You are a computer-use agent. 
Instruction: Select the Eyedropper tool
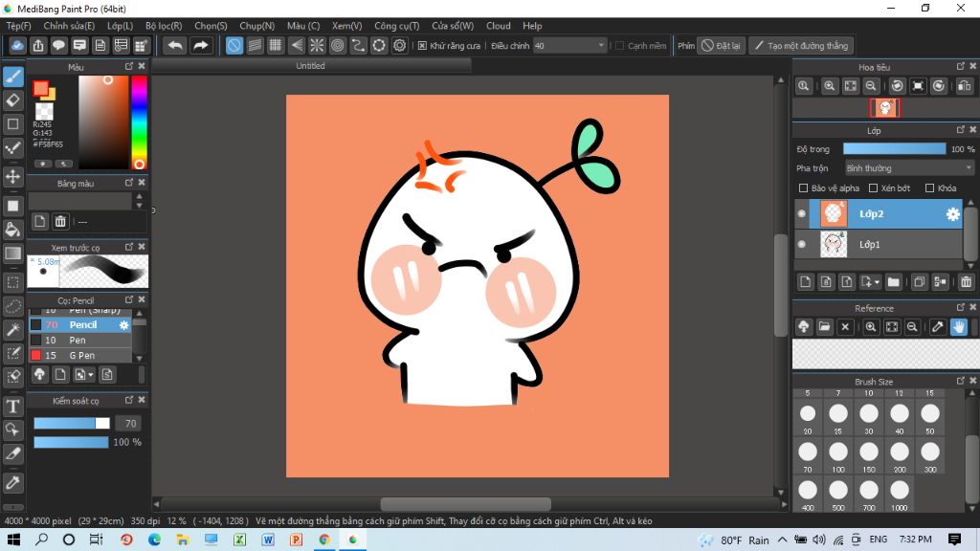point(13,482)
